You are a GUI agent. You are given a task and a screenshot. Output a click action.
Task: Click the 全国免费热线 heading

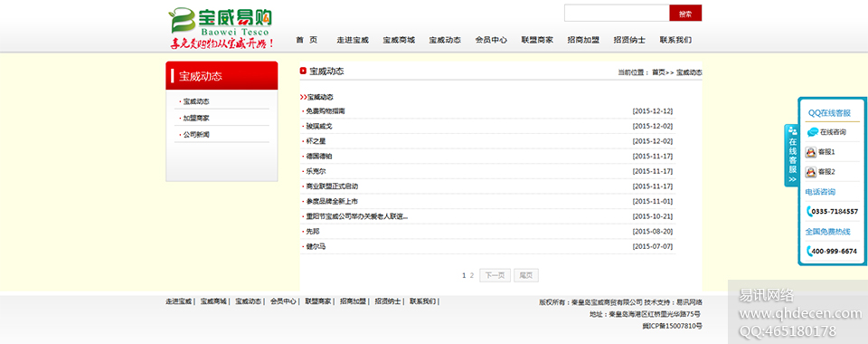[827, 232]
